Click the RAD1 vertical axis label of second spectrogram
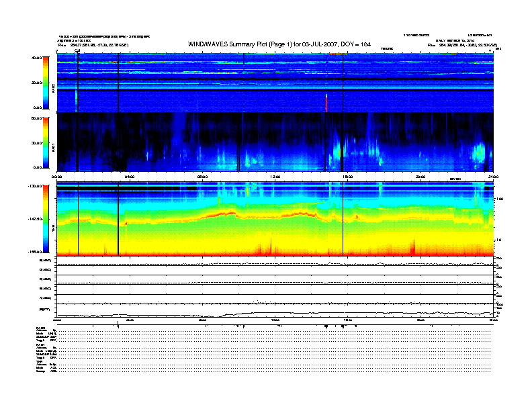 pyautogui.click(x=53, y=147)
